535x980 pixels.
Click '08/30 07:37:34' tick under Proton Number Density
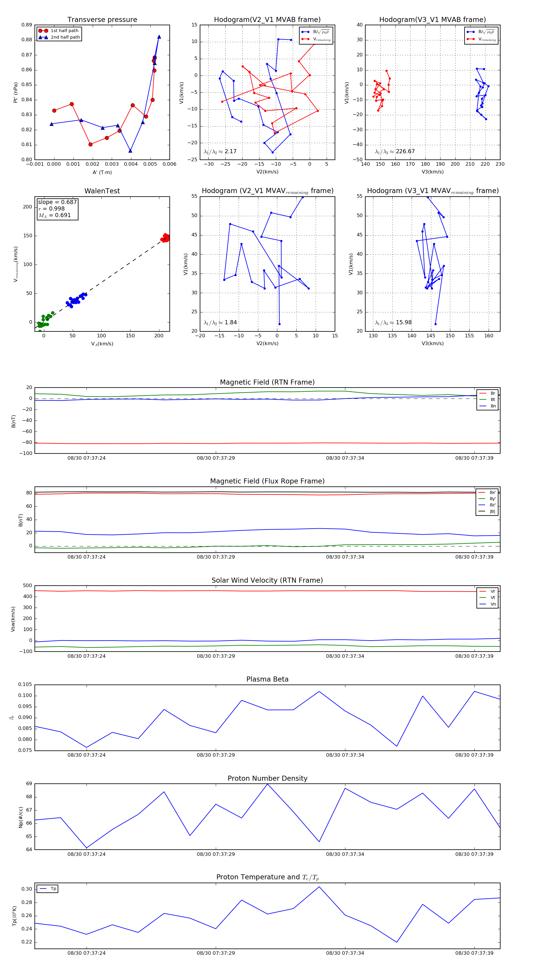coord(345,854)
